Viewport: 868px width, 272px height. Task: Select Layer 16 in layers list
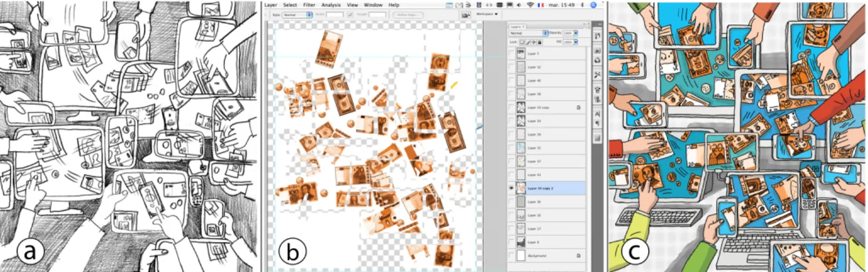[x=546, y=215]
